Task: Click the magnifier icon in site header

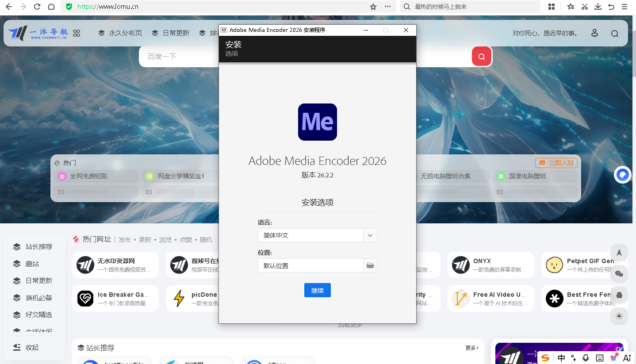Action: pyautogui.click(x=615, y=33)
